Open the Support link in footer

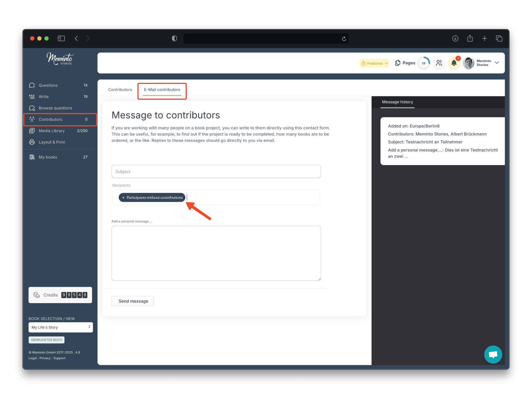pyautogui.click(x=59, y=358)
